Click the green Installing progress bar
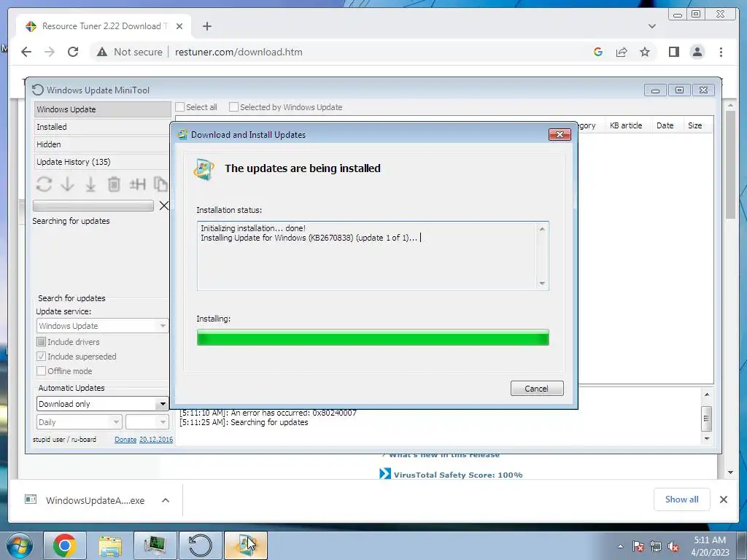 tap(373, 337)
